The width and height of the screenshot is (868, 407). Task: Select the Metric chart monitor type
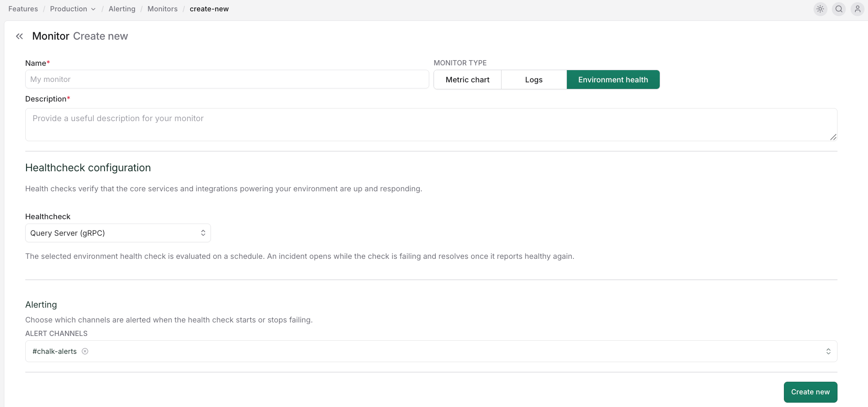[x=468, y=80]
